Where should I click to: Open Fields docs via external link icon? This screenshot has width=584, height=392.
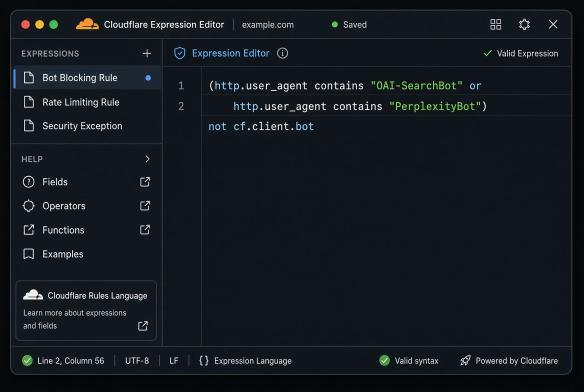point(145,182)
